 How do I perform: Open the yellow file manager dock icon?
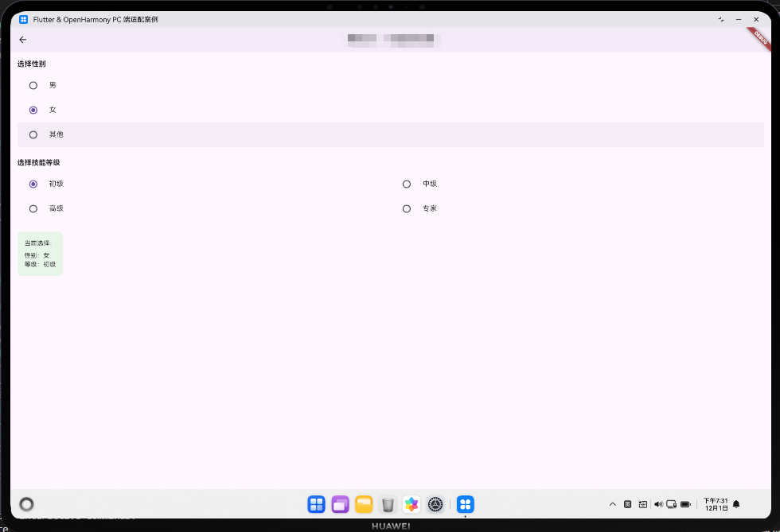tap(365, 505)
